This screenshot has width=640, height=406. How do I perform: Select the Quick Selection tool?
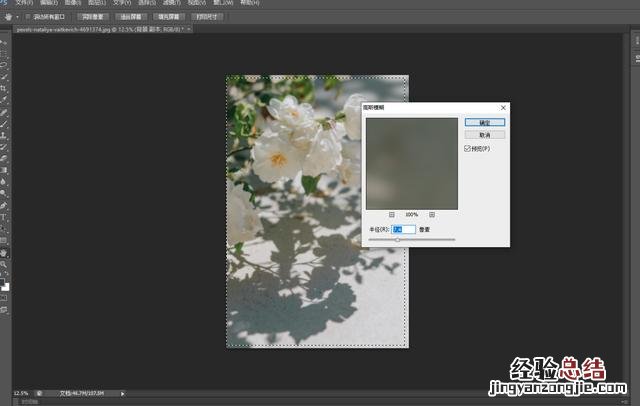[3, 76]
